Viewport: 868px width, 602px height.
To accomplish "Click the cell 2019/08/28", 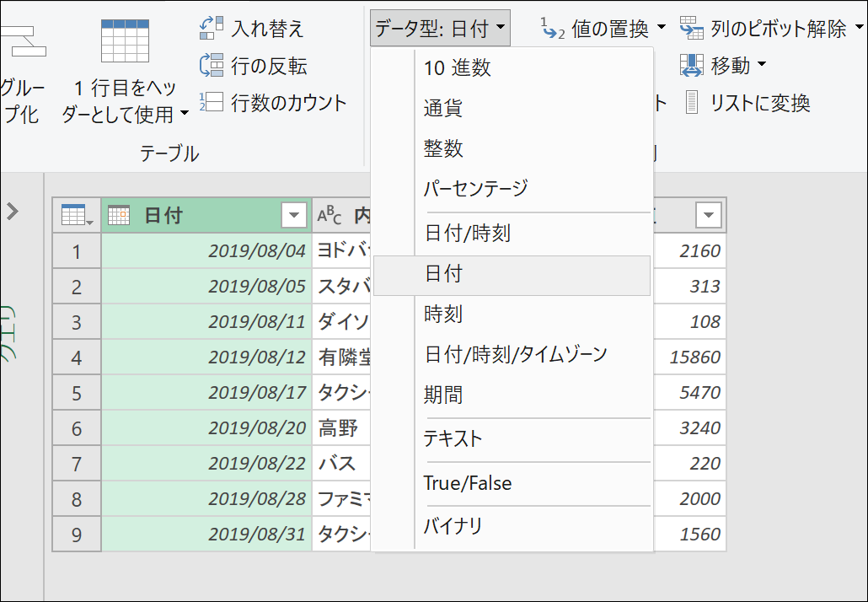I will coord(206,499).
